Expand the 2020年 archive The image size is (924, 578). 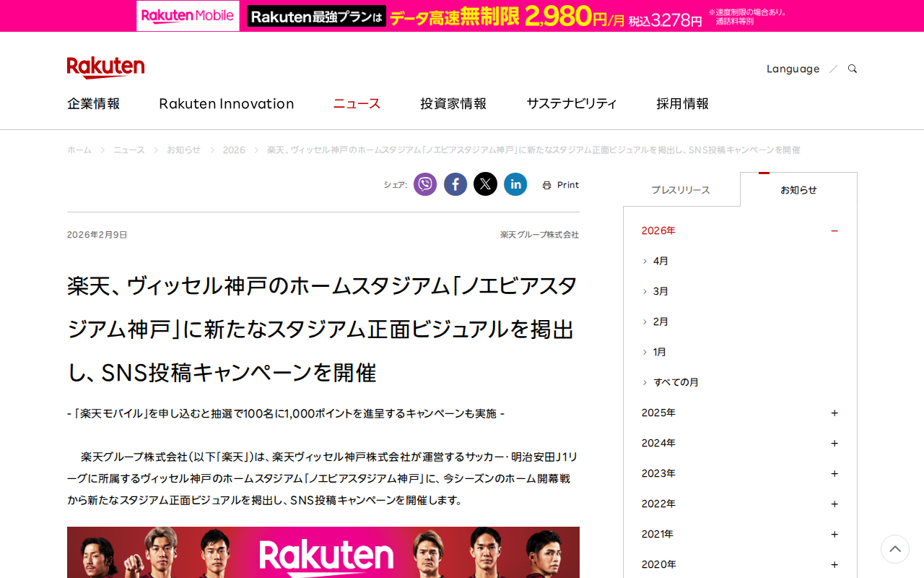[x=834, y=565]
